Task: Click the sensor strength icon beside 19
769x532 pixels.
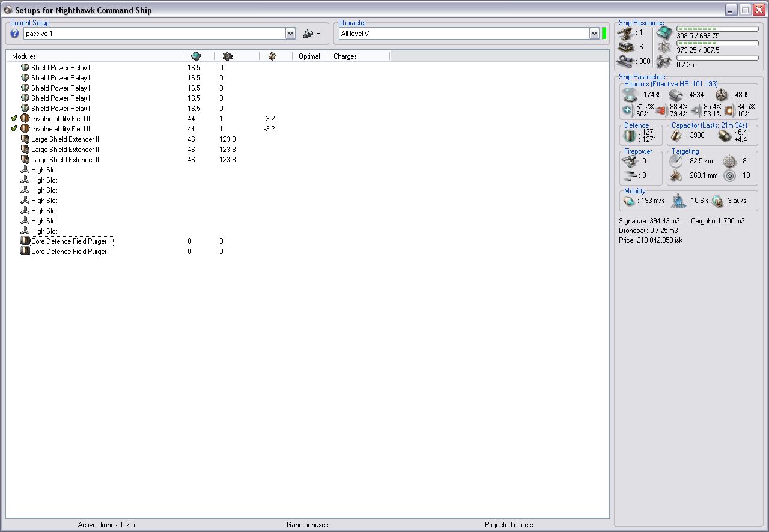Action: (729, 175)
